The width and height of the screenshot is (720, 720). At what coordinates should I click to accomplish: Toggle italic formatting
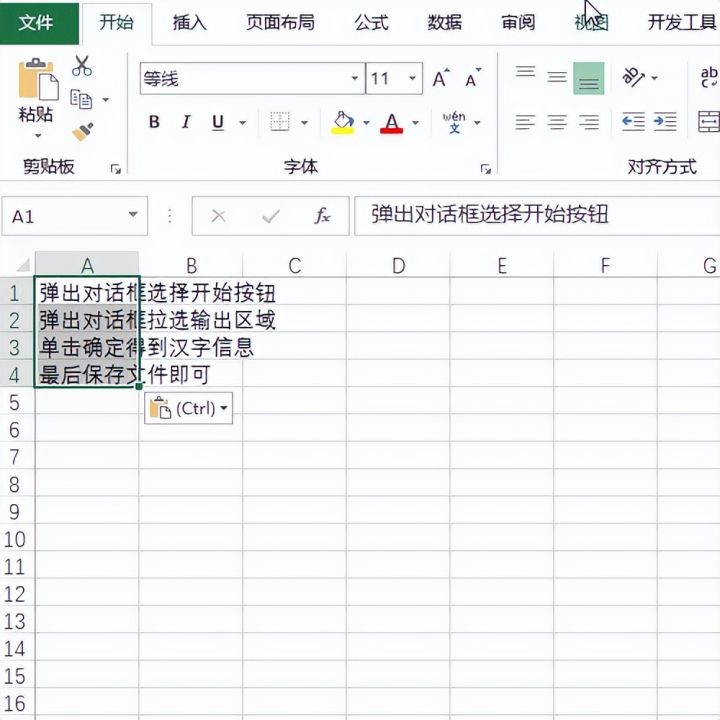click(186, 122)
